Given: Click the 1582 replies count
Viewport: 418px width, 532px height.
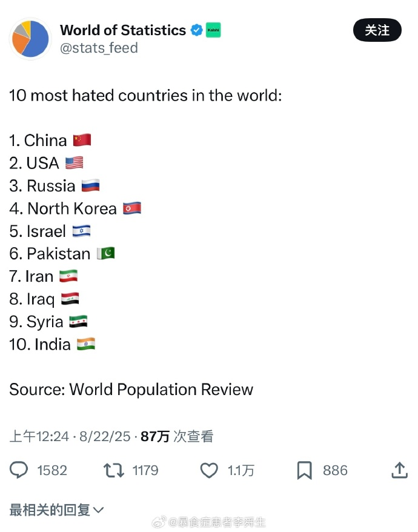Looking at the screenshot, I should click(x=52, y=471).
